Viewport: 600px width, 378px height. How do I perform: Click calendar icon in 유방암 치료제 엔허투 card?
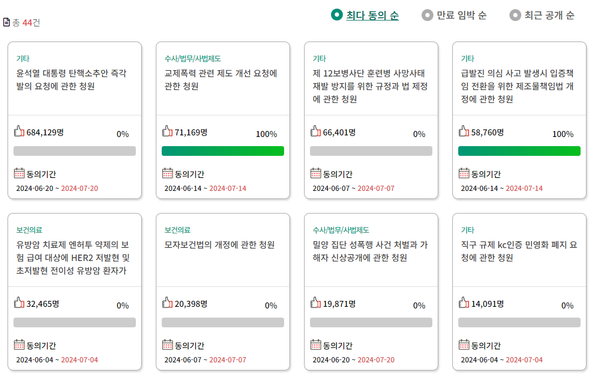(x=19, y=345)
